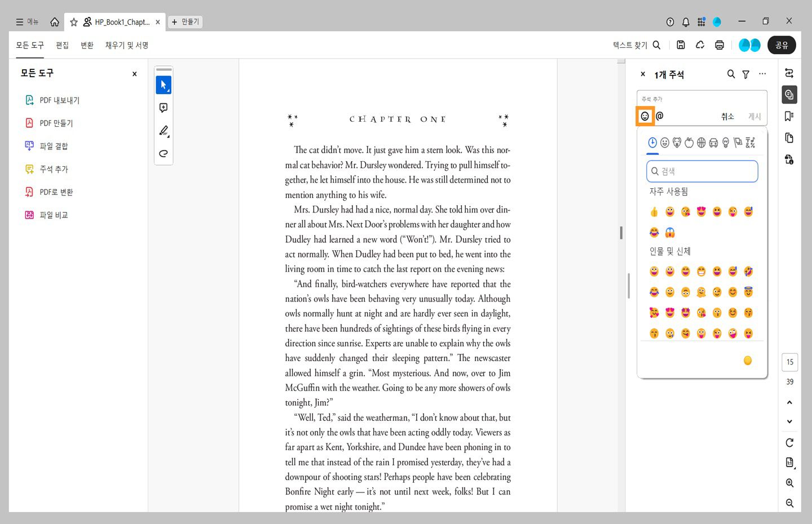Toggle the comments panel rail icon
Screen dimensions: 812x524
pos(789,95)
